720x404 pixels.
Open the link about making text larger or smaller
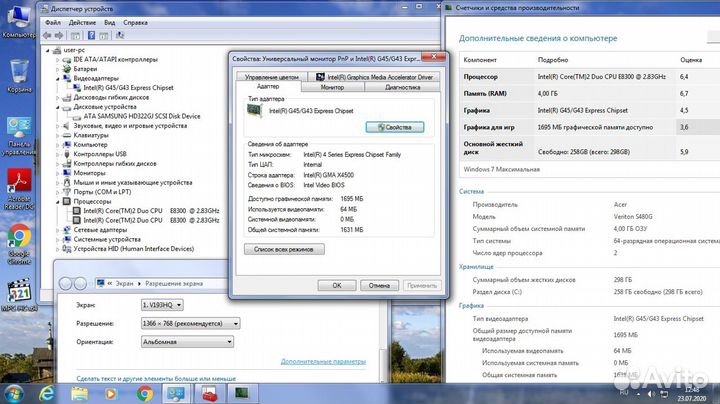pyautogui.click(x=156, y=379)
